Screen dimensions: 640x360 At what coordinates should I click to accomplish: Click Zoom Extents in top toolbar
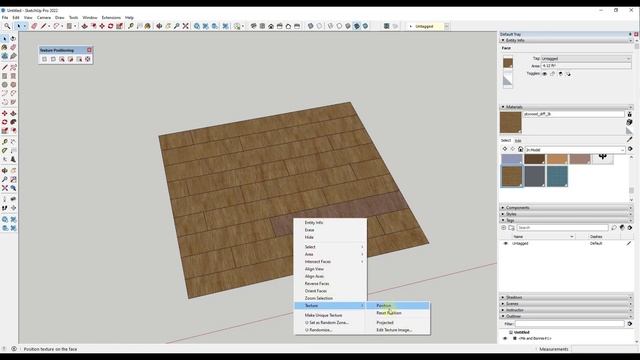[185, 26]
